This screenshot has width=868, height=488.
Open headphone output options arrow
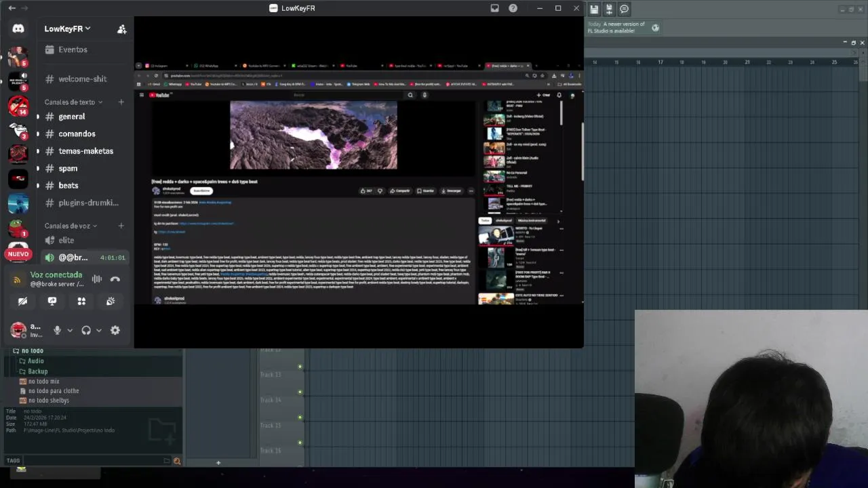coord(98,330)
